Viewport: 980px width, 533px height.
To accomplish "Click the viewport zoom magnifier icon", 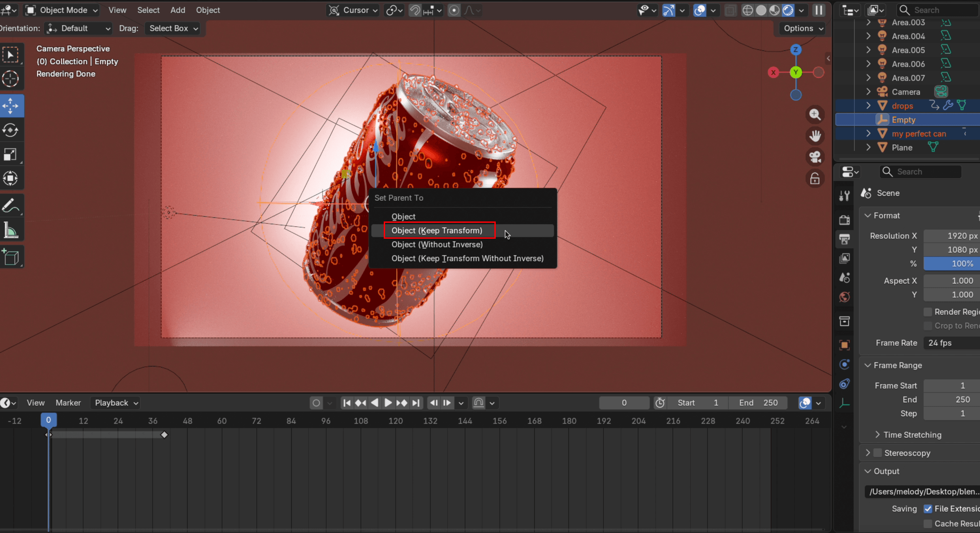I will 815,114.
